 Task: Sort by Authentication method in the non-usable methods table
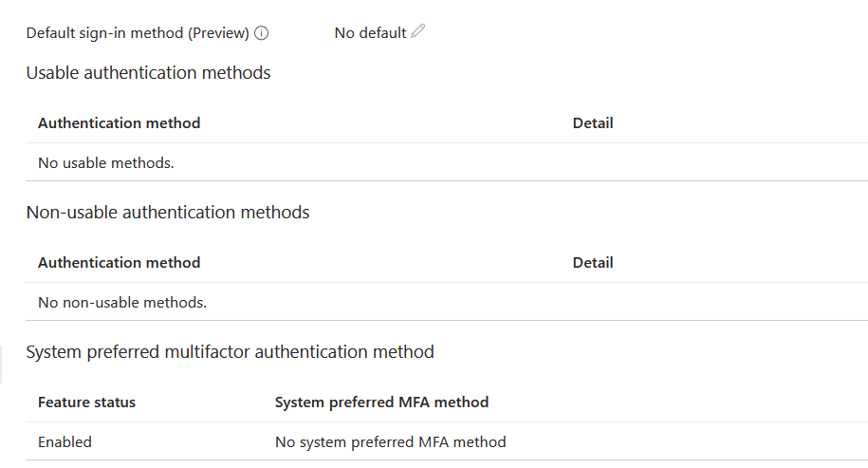[x=119, y=263]
